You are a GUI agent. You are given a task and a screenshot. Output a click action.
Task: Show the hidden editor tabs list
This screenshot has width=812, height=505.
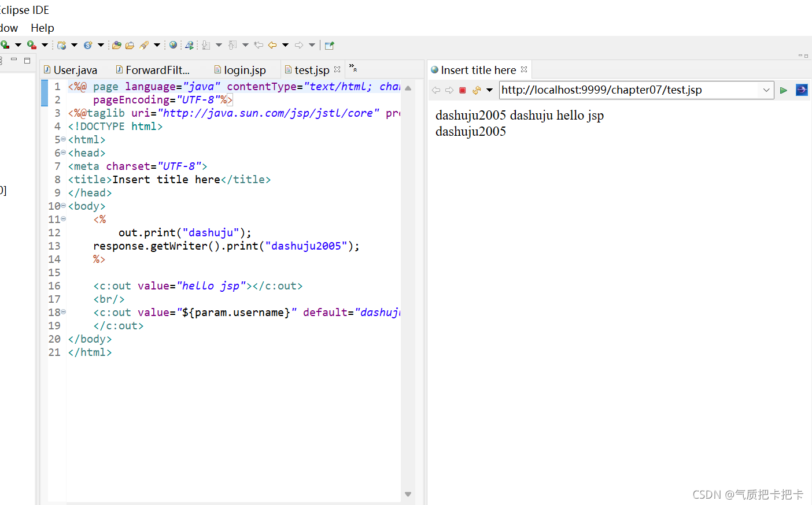[353, 68]
